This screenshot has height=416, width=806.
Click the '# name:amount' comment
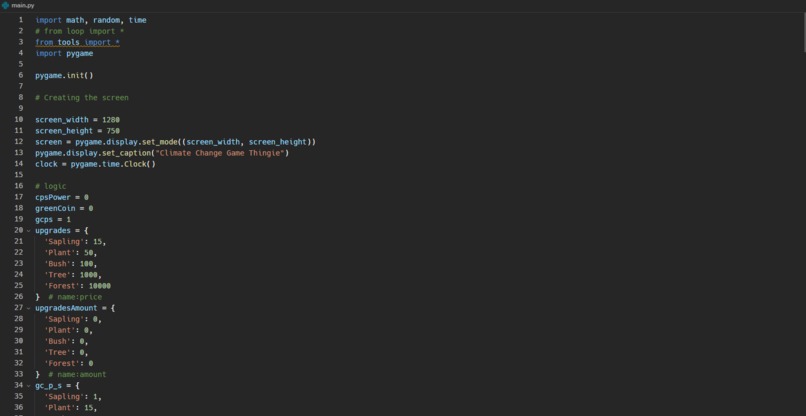pos(77,374)
